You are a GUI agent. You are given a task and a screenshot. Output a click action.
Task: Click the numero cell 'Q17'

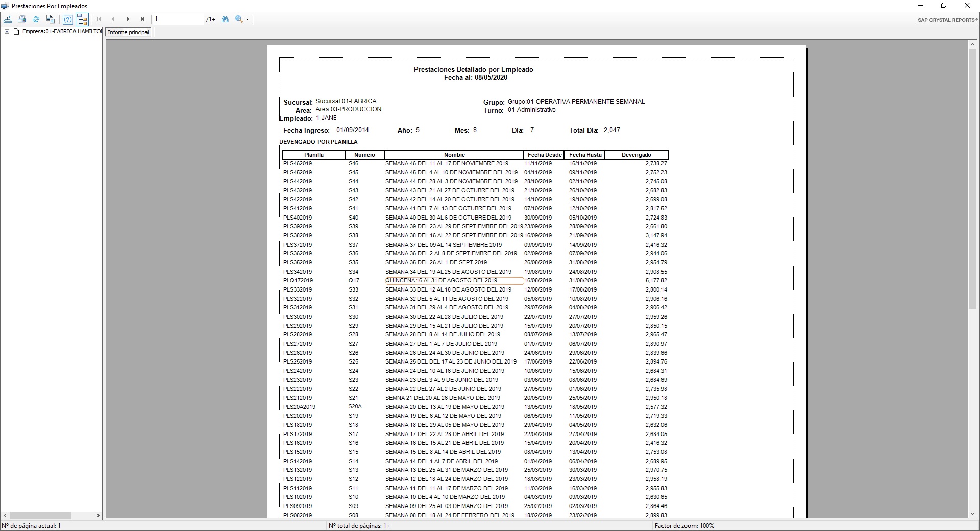(354, 280)
